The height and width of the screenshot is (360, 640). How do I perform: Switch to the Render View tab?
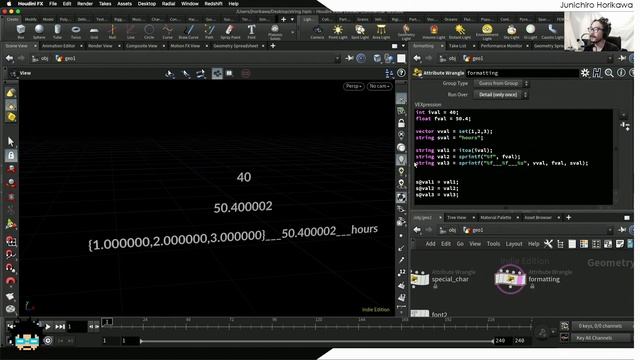point(100,46)
